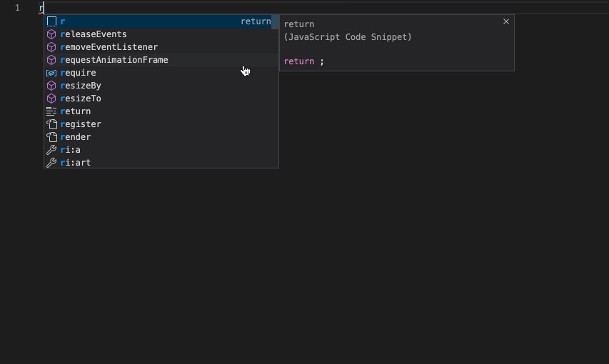
Task: Click the typed 'r' in editor line 1
Action: click(41, 8)
